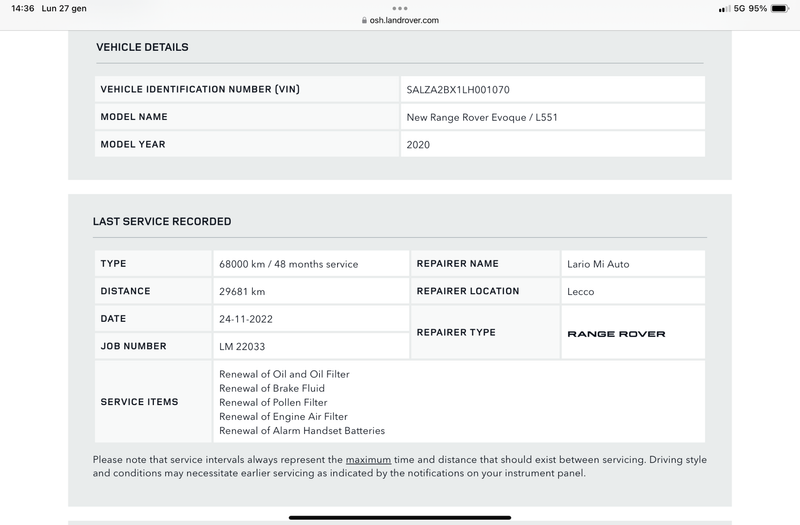Tap the Repairer Location label
The height and width of the screenshot is (525, 800).
467,291
